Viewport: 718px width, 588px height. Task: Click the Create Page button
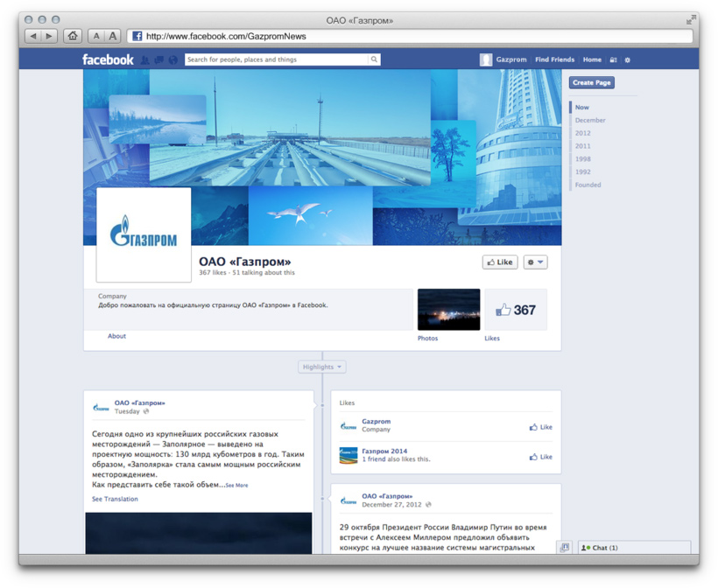point(592,82)
